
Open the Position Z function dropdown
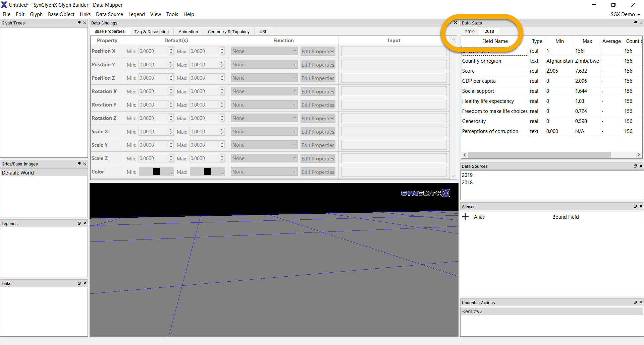pos(264,78)
